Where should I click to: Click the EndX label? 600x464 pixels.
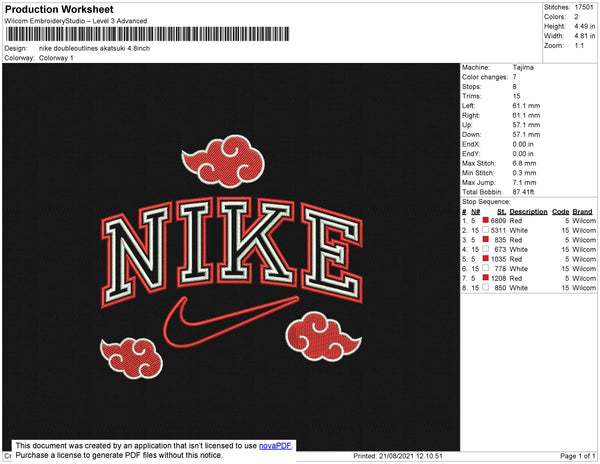coord(471,144)
